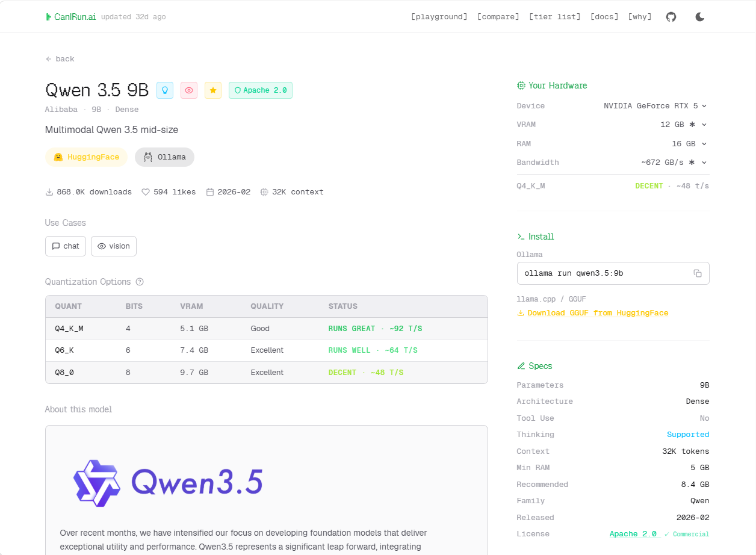
Task: Select the Q8_0 quantization row
Action: click(x=267, y=373)
